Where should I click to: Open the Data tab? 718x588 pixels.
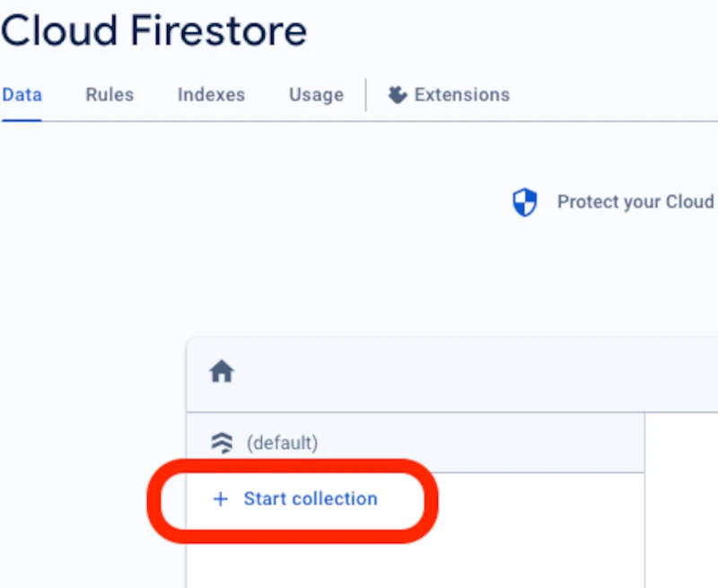click(x=22, y=95)
